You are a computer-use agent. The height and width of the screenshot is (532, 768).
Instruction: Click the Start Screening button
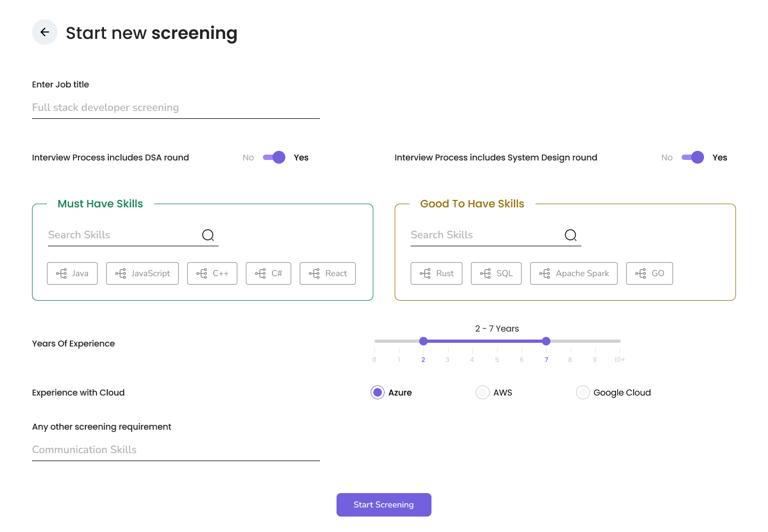coord(384,505)
